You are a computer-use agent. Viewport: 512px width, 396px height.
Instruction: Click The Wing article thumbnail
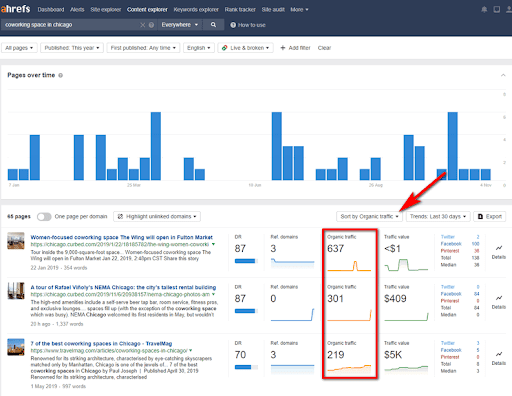(x=16, y=241)
